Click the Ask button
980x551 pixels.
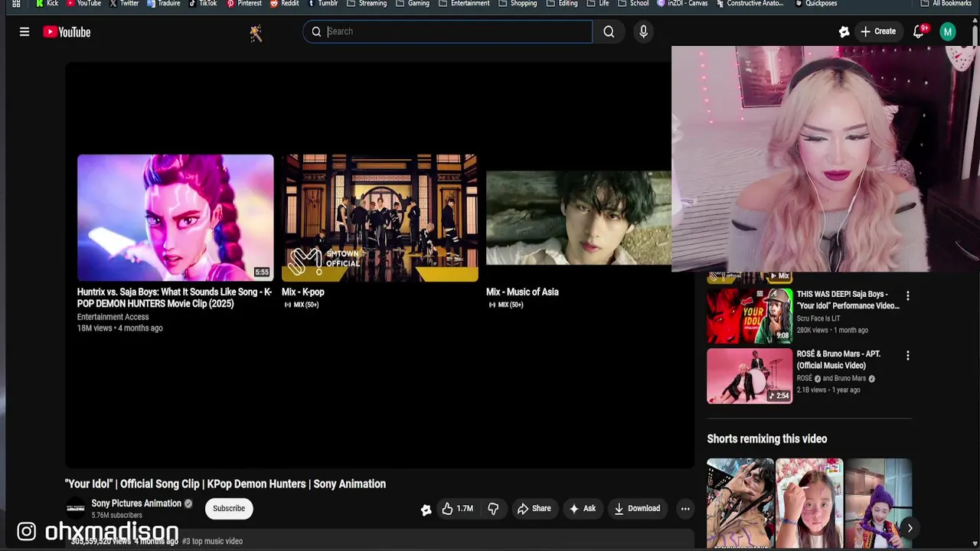(x=582, y=509)
